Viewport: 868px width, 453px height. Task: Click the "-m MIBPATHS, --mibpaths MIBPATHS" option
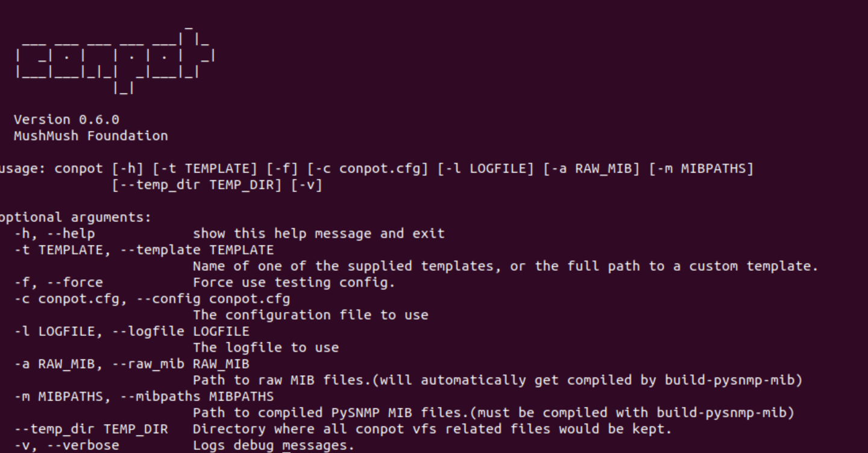143,396
